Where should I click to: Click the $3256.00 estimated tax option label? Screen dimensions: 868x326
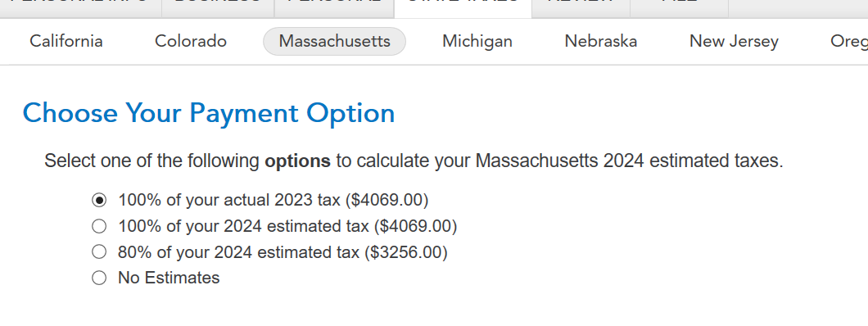point(283,252)
